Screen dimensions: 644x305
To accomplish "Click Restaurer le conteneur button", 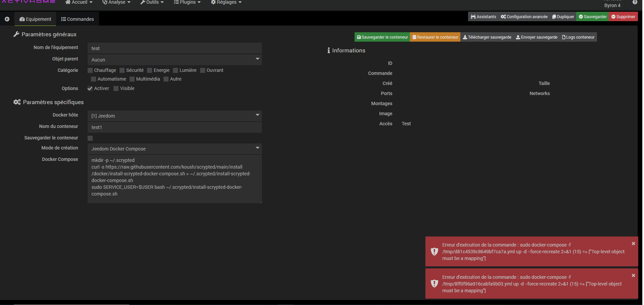I will [x=435, y=37].
